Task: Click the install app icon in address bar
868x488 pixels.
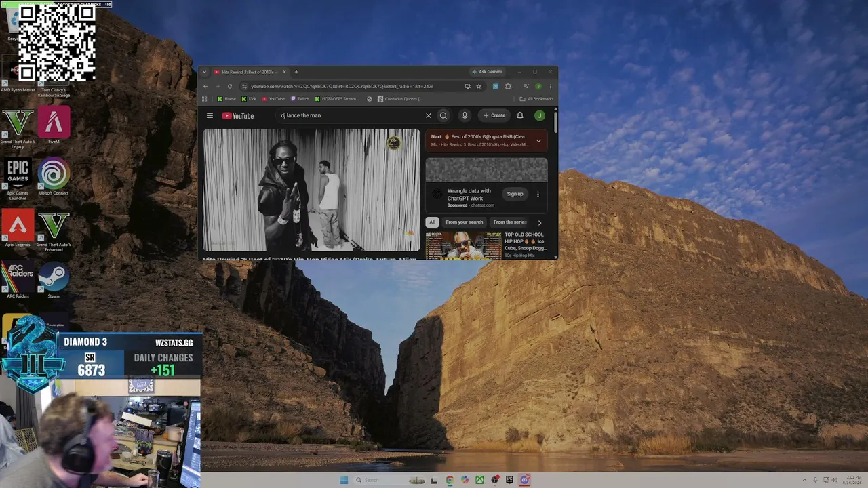Action: click(467, 87)
